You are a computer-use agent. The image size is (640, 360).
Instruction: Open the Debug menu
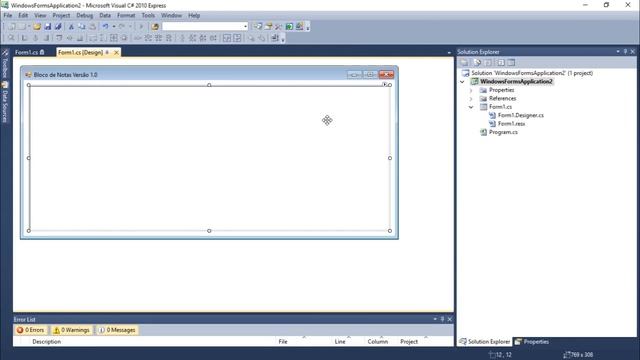[x=84, y=16]
